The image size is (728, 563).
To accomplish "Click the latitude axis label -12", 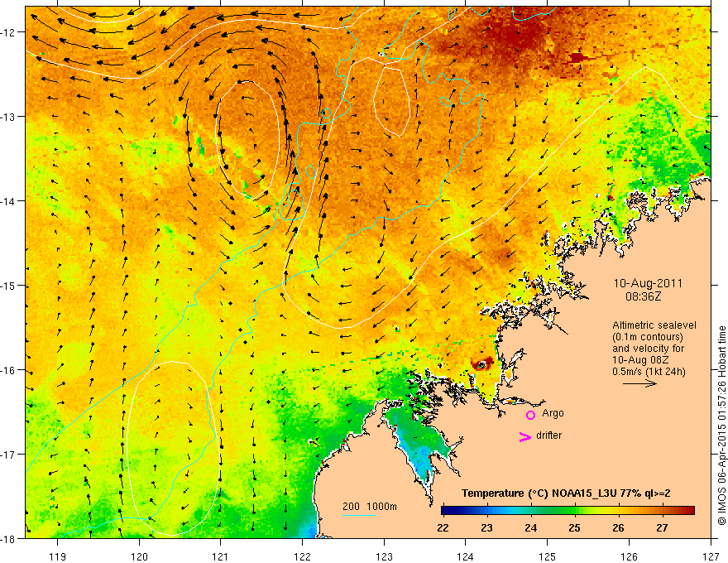I will [x=8, y=32].
